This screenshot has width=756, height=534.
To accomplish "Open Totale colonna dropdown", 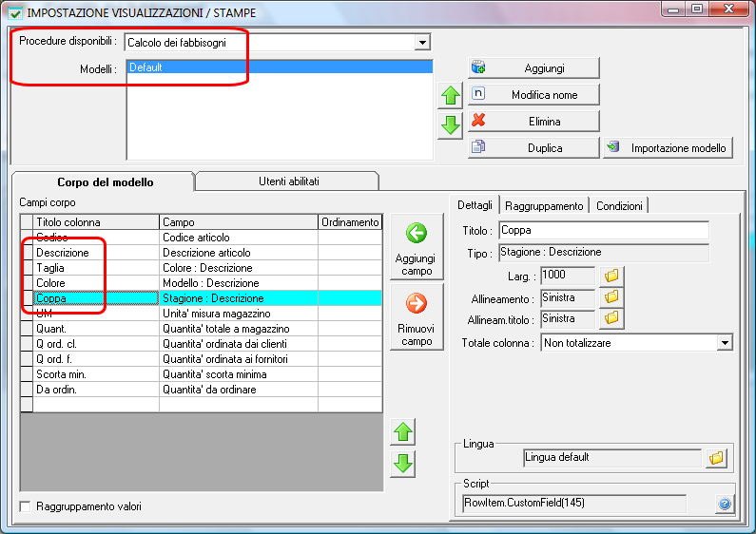I will coord(725,343).
